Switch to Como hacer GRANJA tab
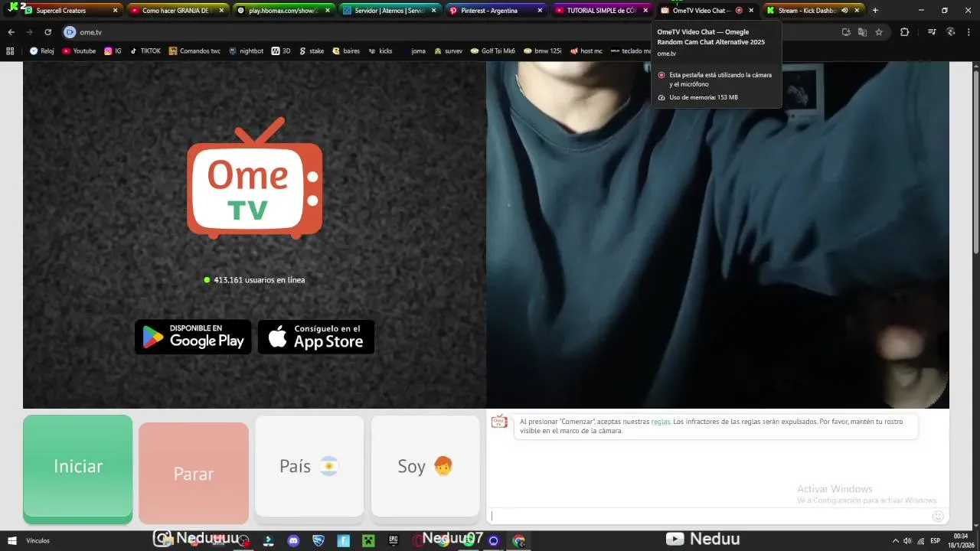Screen dimensions: 980x551 tap(177, 11)
